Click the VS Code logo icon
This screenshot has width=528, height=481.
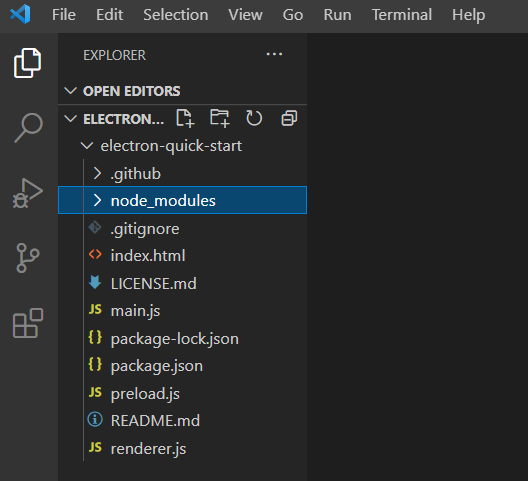pyautogui.click(x=21, y=14)
